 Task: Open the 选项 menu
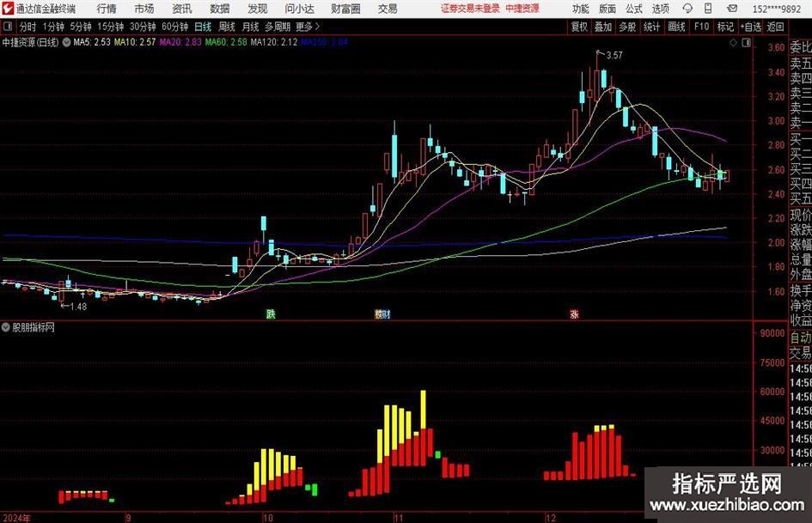click(660, 9)
